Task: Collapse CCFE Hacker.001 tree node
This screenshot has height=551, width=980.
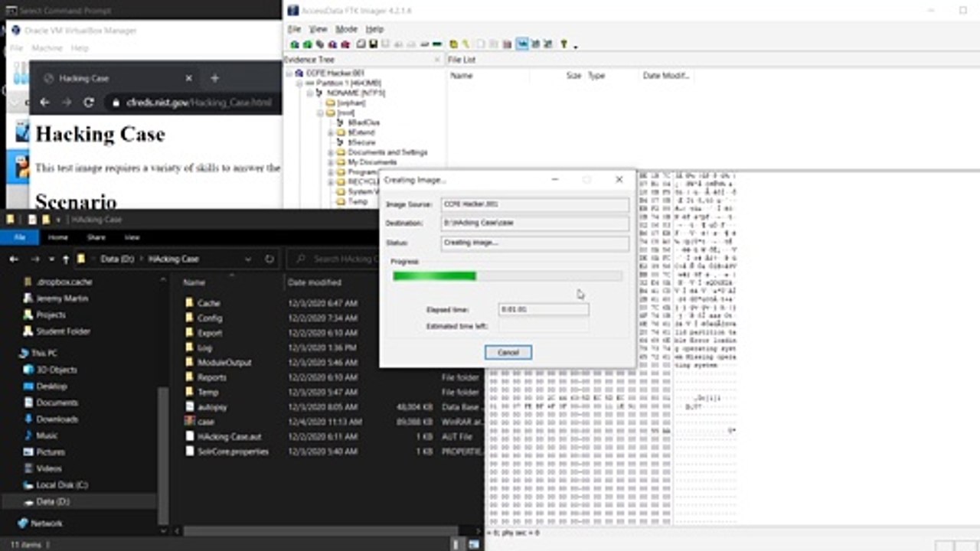Action: (290, 73)
